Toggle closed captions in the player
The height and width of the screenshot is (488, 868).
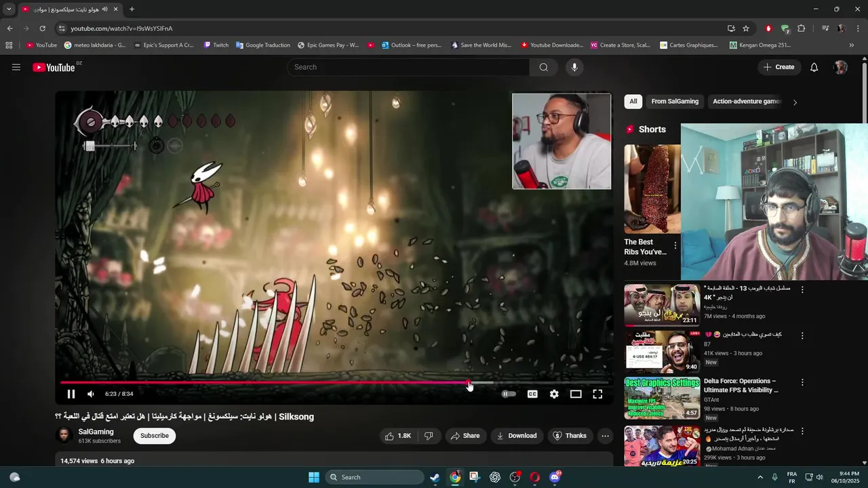click(x=532, y=394)
